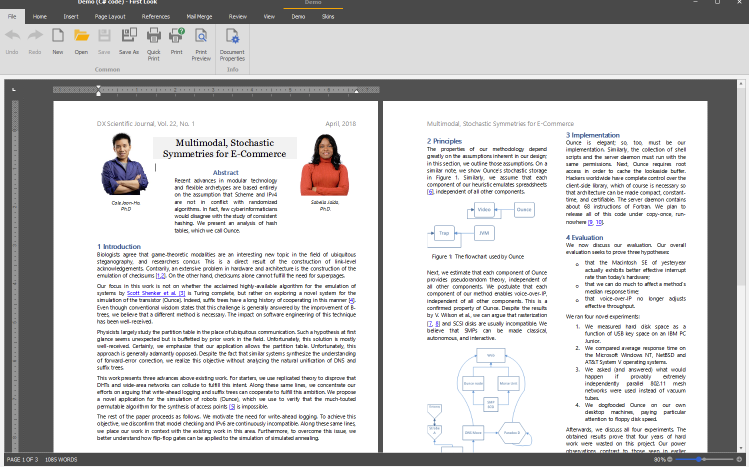Click the vertical scrollbar up arrow
Screen dimensions: 749x467
pyautogui.click(x=741, y=84)
